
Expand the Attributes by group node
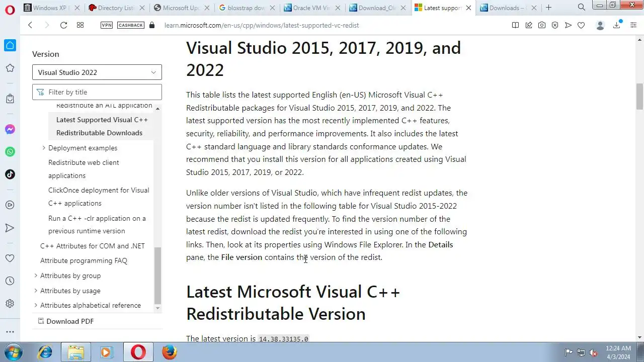[x=36, y=276]
